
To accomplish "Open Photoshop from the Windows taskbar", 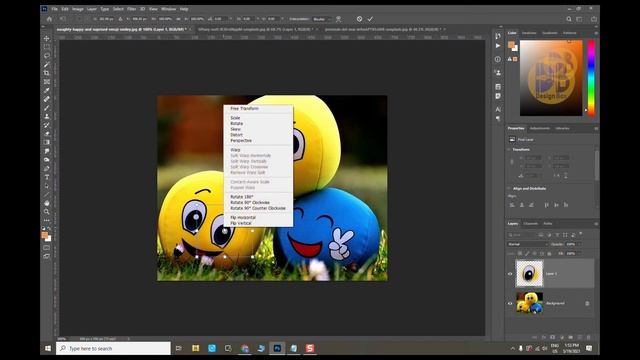I will tap(277, 348).
